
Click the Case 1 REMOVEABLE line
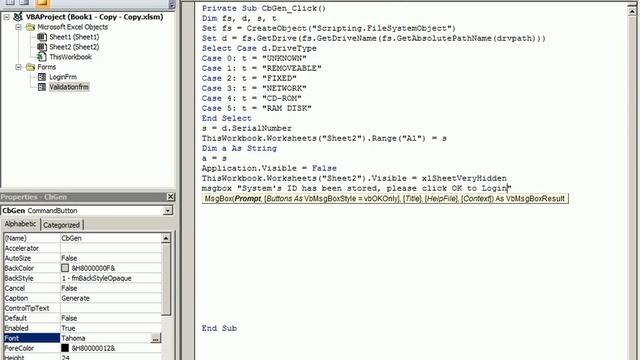tap(261, 68)
